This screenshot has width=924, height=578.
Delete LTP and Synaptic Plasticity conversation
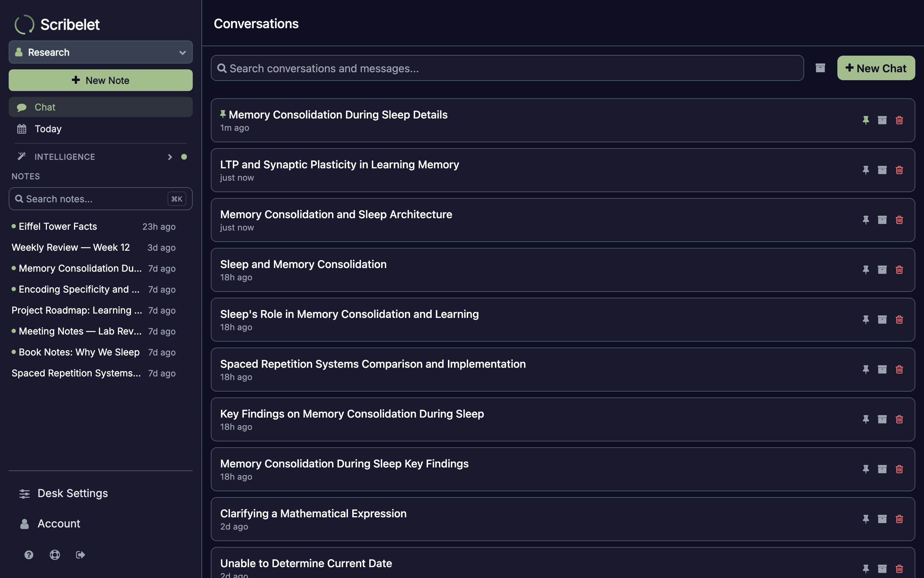(x=899, y=170)
